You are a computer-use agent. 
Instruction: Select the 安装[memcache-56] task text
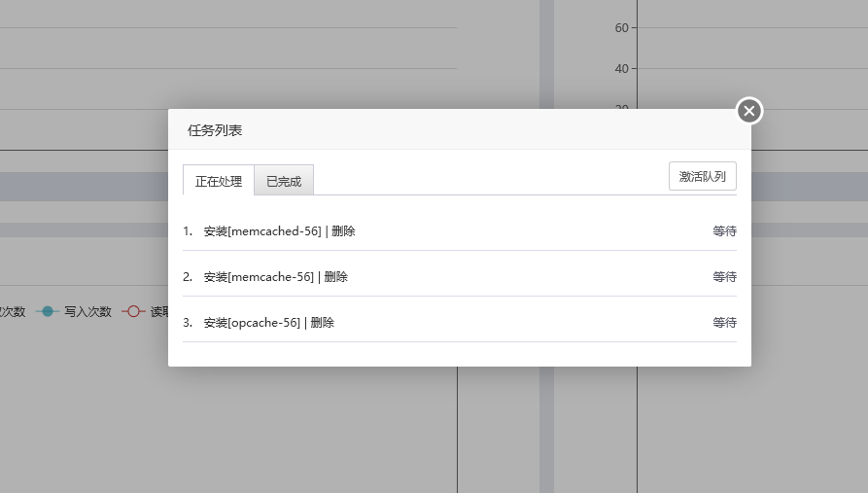tap(259, 276)
